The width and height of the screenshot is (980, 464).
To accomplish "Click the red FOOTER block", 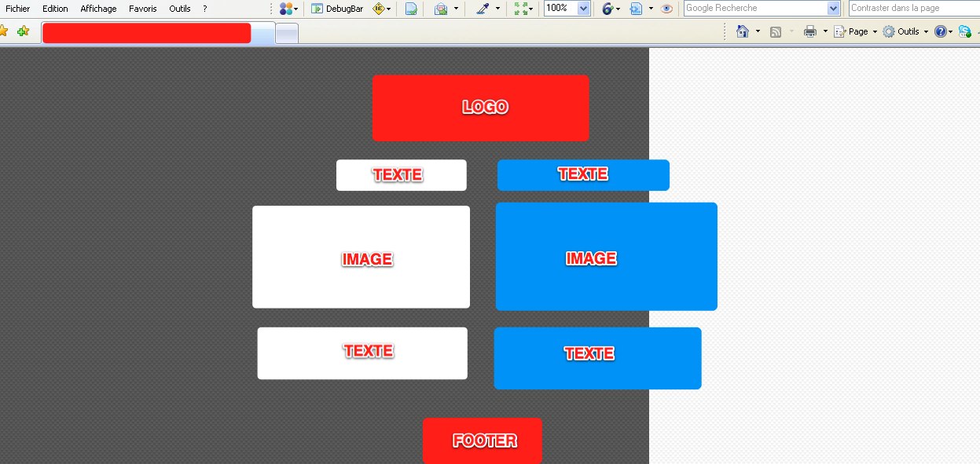I will click(x=483, y=440).
